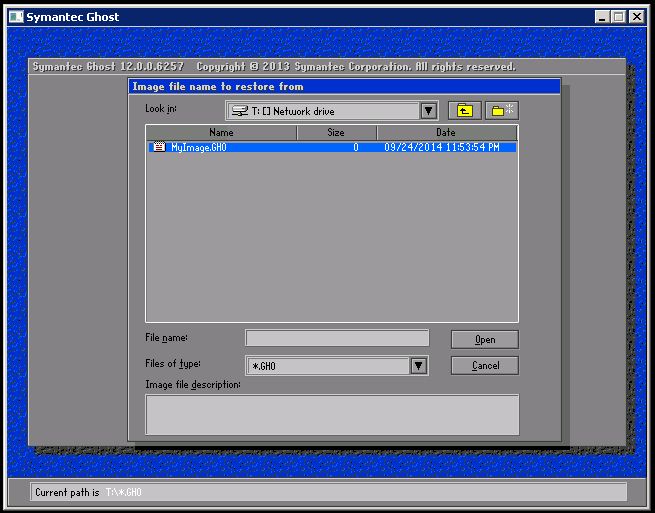
Task: Sort files by Name column header
Action: (x=221, y=132)
